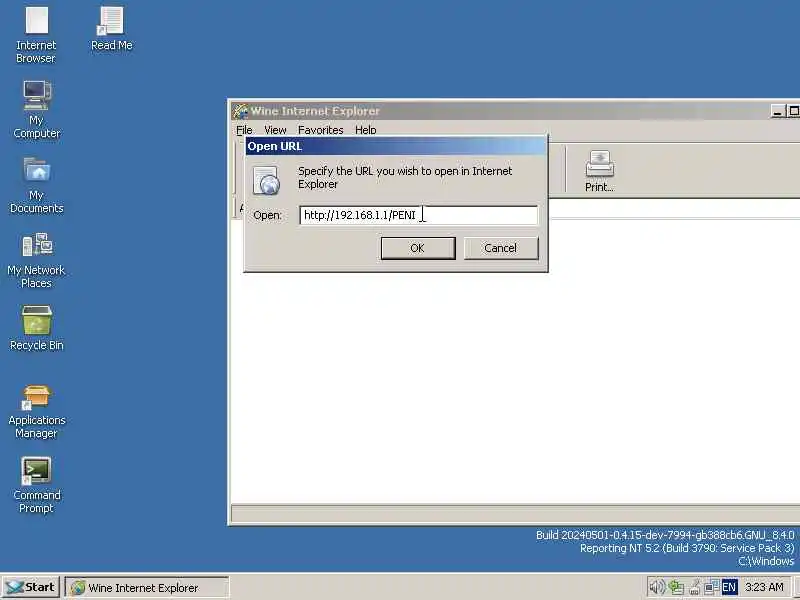Open the View menu
Viewport: 800px width, 600px height.
point(275,130)
